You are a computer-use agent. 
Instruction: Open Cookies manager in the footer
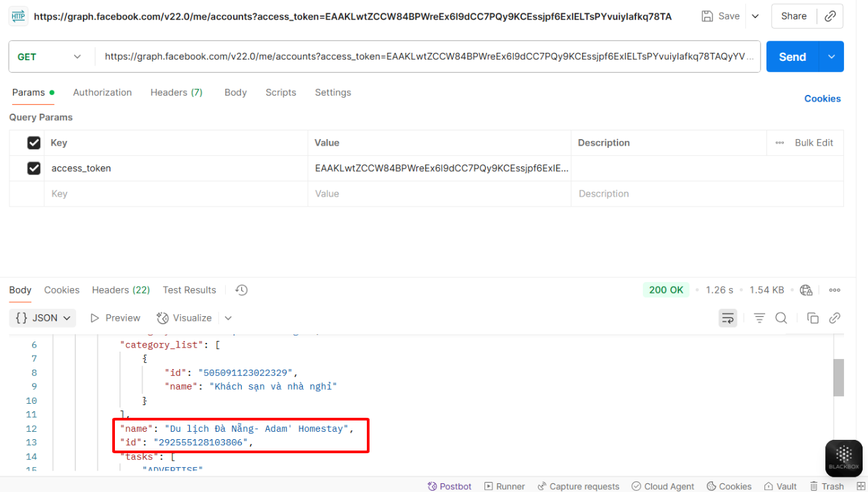[x=730, y=486]
